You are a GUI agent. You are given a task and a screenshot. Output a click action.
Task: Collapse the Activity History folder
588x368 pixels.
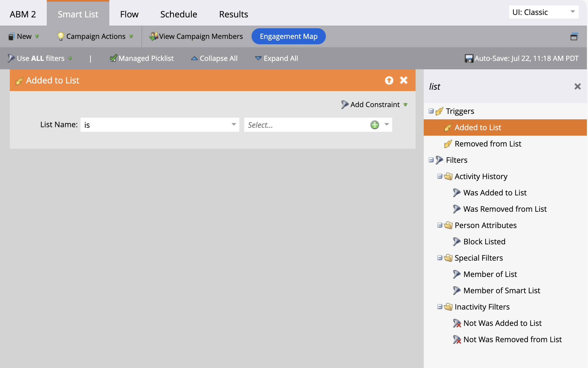pos(440,176)
